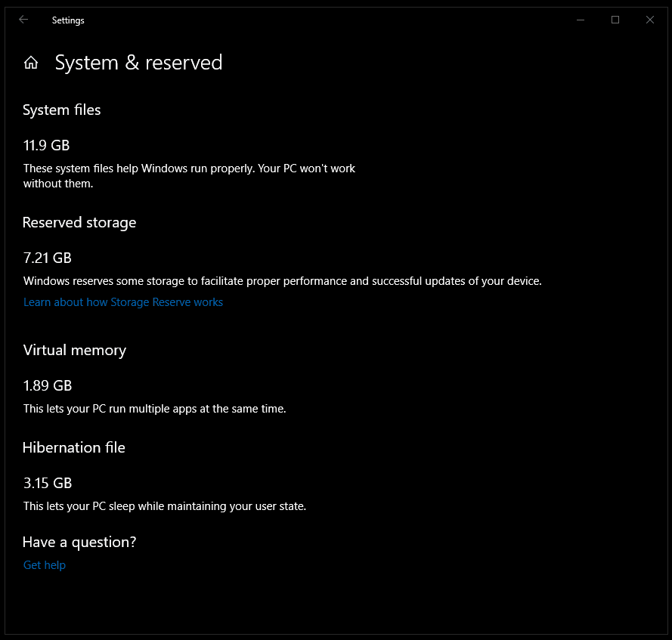Click the 'Reserved storage' section heading
Viewport: 672px width, 640px height.
[x=79, y=223]
